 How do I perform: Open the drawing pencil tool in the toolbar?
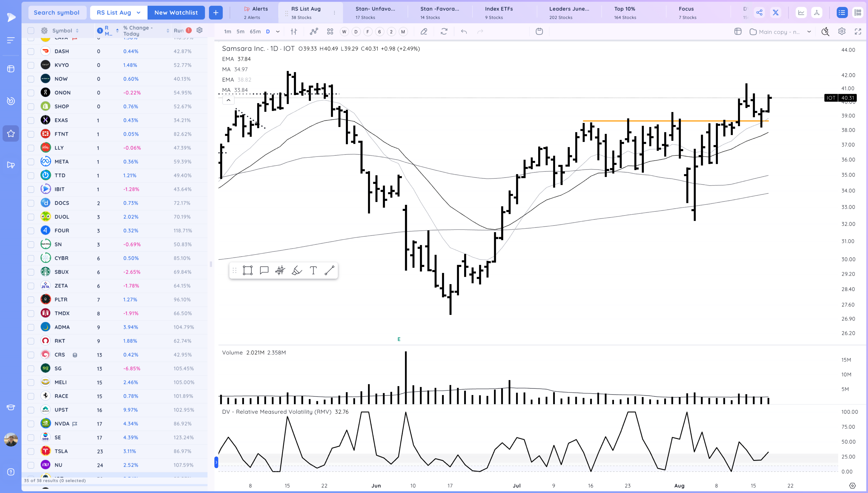(424, 31)
